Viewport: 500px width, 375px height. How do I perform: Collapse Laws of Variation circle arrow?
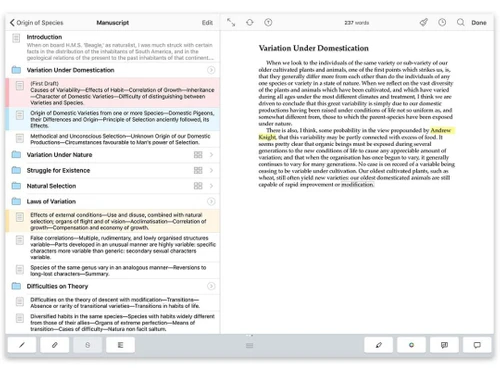click(x=211, y=201)
